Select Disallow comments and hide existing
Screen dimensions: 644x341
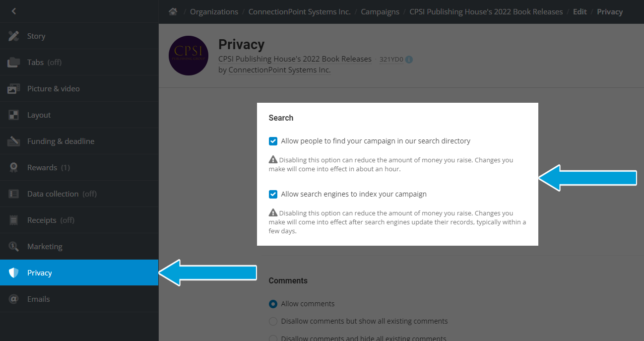(x=273, y=339)
